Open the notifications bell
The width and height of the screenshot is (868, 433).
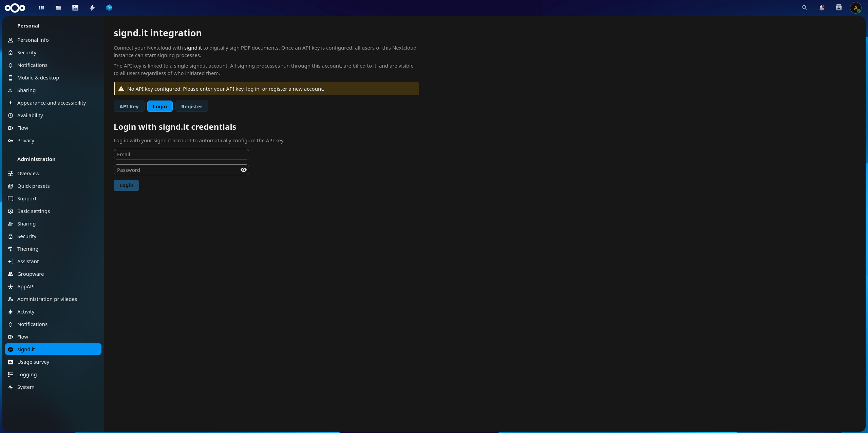(822, 8)
